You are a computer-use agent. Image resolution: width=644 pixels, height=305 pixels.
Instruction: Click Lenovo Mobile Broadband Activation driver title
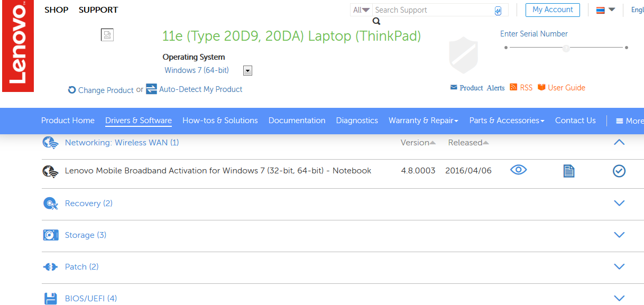(x=218, y=171)
